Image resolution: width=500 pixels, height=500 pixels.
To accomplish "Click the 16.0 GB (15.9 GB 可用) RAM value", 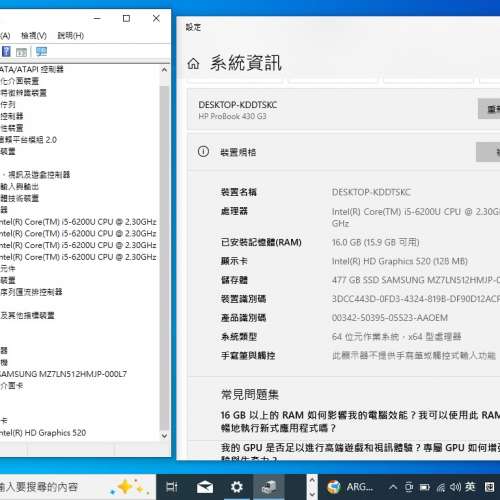I will coord(375,242).
